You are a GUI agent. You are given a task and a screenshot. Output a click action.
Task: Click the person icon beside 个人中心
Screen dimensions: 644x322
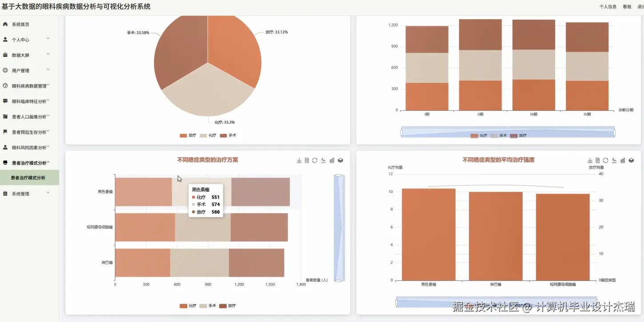pos(5,40)
